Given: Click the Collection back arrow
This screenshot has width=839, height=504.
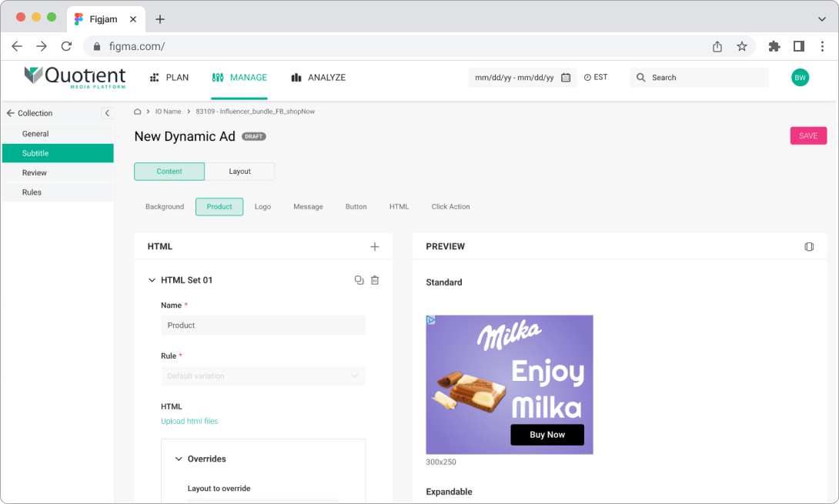Looking at the screenshot, I should [10, 113].
